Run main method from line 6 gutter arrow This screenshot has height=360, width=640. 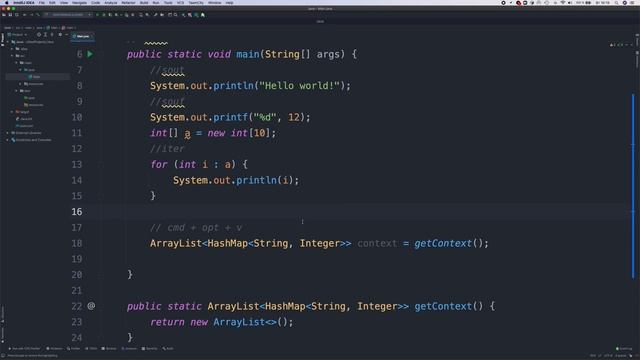coord(90,54)
